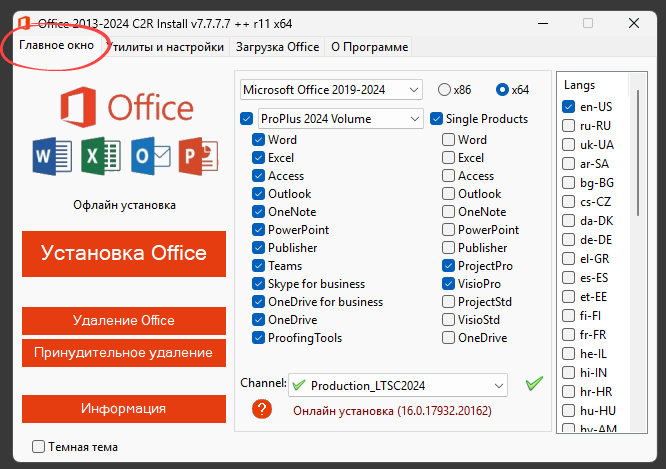Open the Загрузка Office tab
Screen dimensions: 666x469
pyautogui.click(x=277, y=47)
